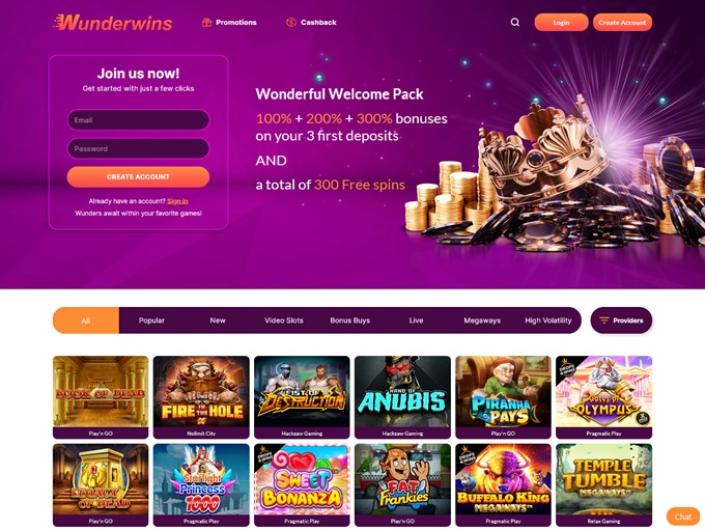Viewport: 705px width, 530px height.
Task: Show the Megaways category
Action: click(x=482, y=321)
